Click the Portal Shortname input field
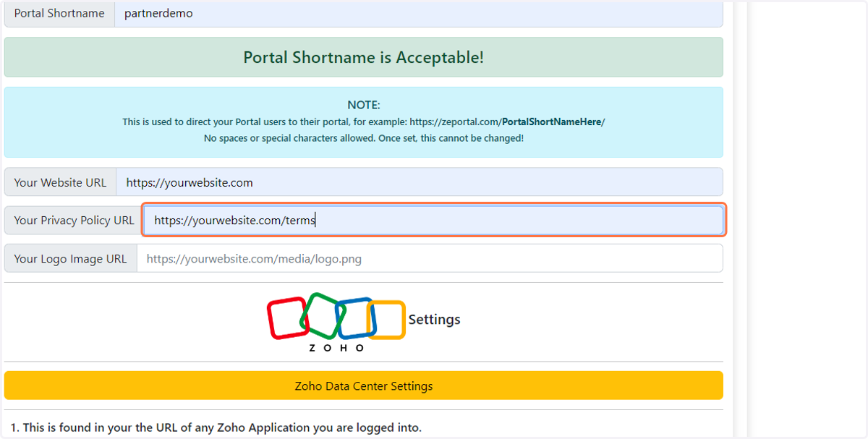The image size is (868, 439). pos(419,13)
